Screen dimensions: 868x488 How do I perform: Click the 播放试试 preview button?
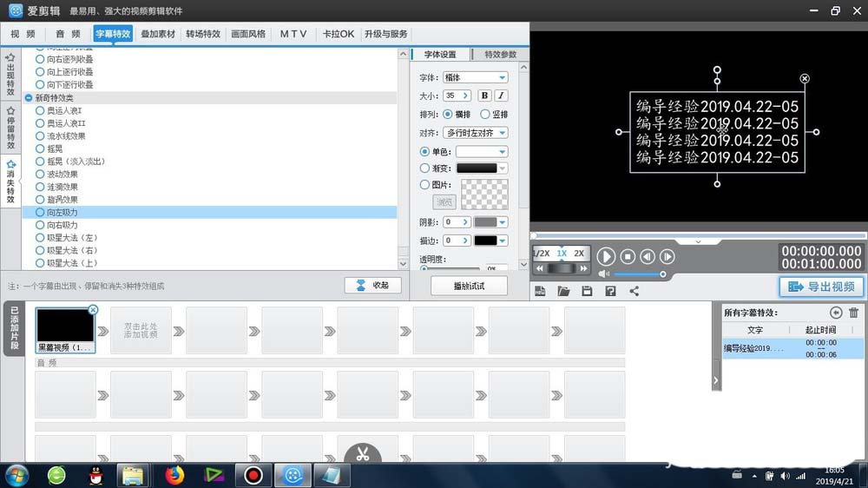[x=469, y=286]
